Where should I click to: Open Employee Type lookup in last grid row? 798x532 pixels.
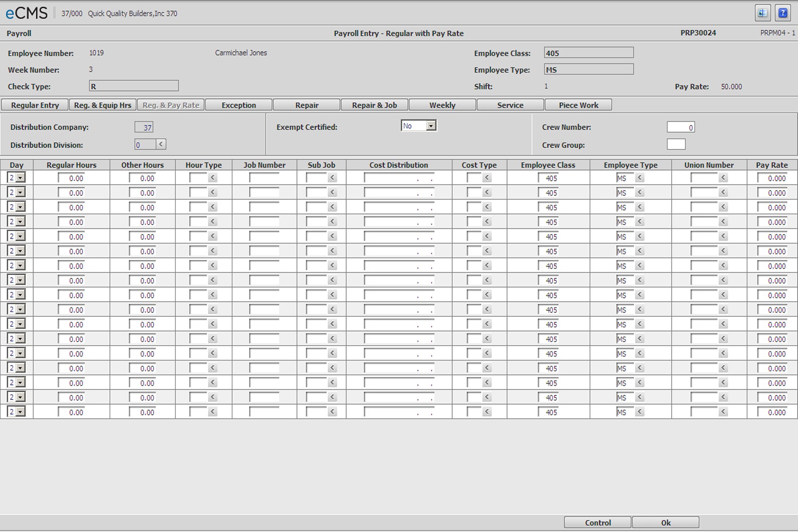640,412
